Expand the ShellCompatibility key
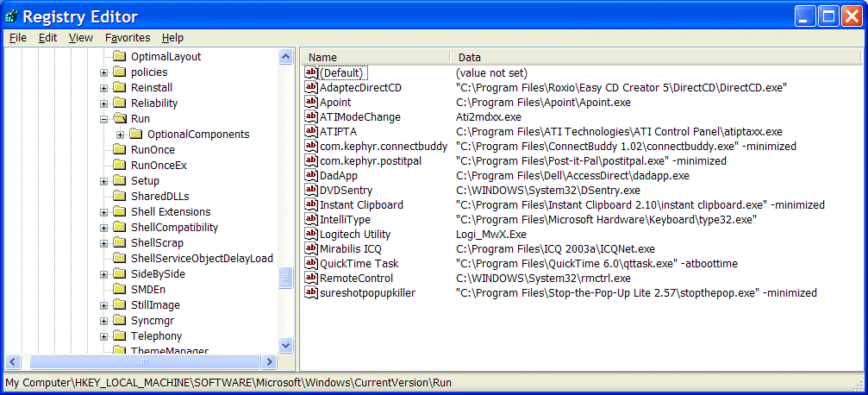Image resolution: width=868 pixels, height=395 pixels. coord(103,228)
